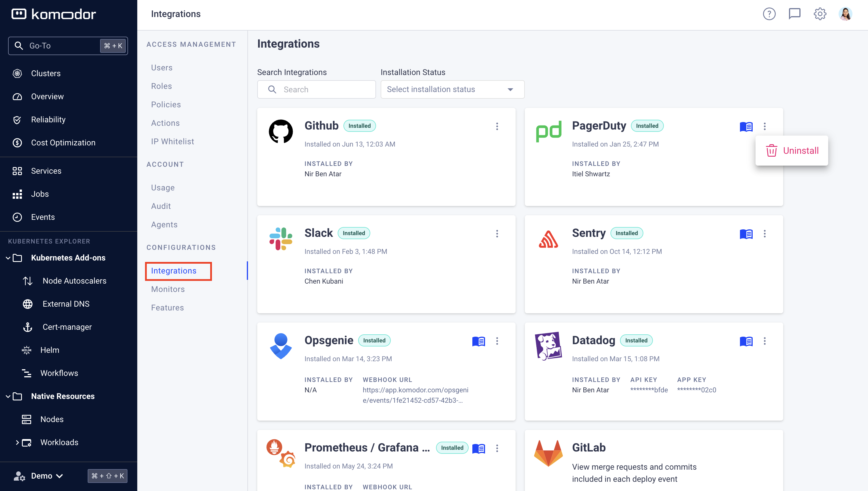Collapse the Kubernetes Add-ons section
The height and width of the screenshot is (491, 868).
8,258
